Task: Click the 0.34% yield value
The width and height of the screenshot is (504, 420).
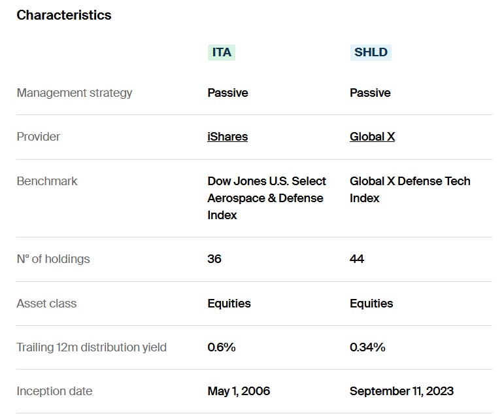Action: (x=367, y=347)
